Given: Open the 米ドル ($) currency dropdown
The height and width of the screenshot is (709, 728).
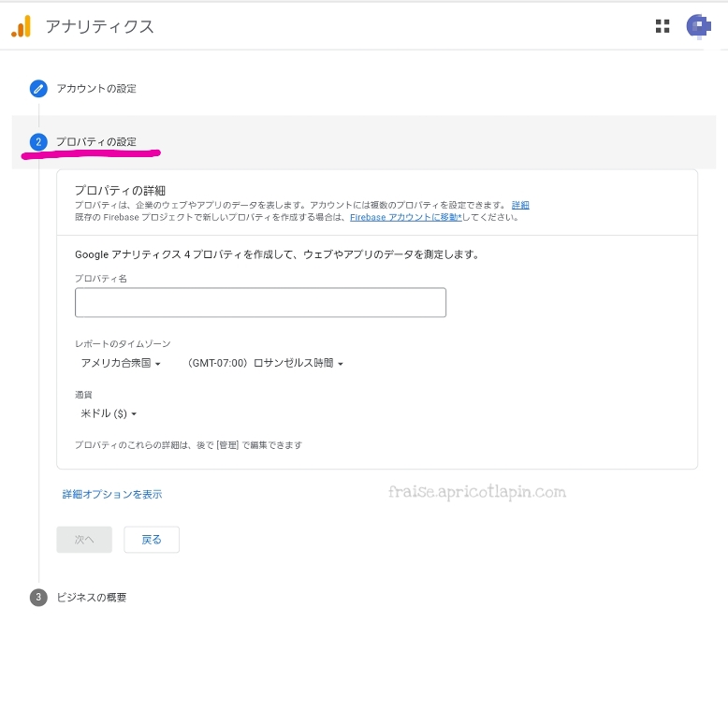Looking at the screenshot, I should tap(109, 413).
